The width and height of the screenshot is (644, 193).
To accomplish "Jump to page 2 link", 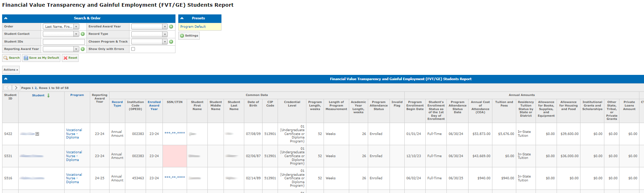I will pos(36,88).
